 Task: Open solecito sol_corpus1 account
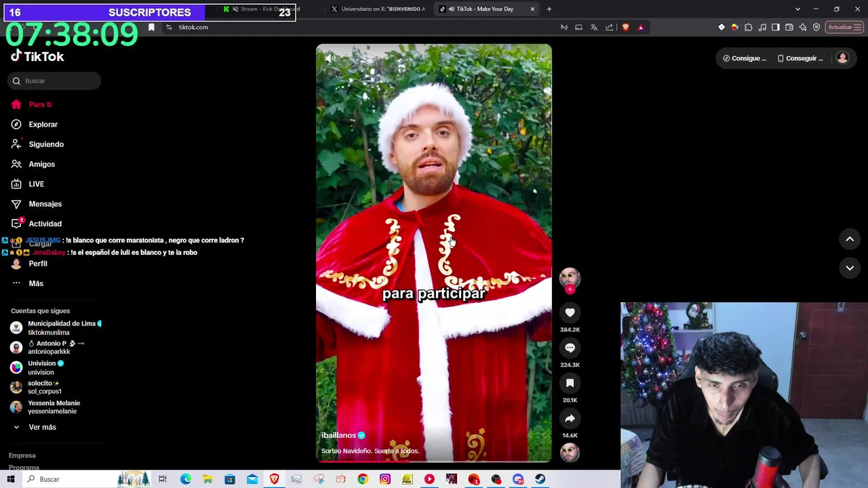click(x=36, y=387)
